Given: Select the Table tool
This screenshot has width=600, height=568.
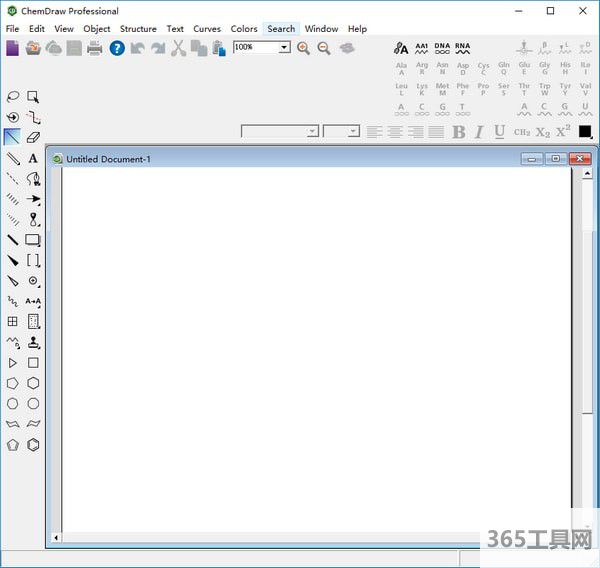Looking at the screenshot, I should 13,322.
